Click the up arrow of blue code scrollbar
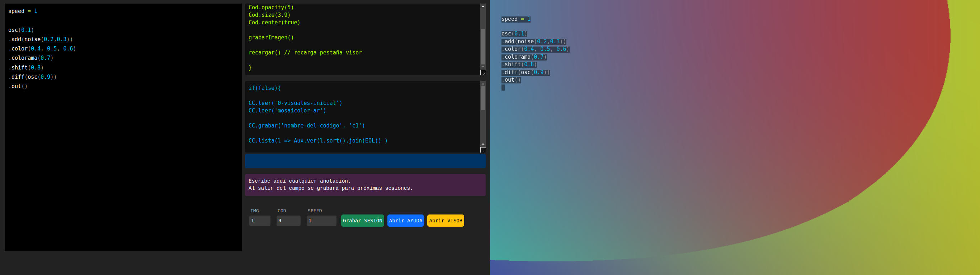This screenshot has width=980, height=275. [x=483, y=83]
